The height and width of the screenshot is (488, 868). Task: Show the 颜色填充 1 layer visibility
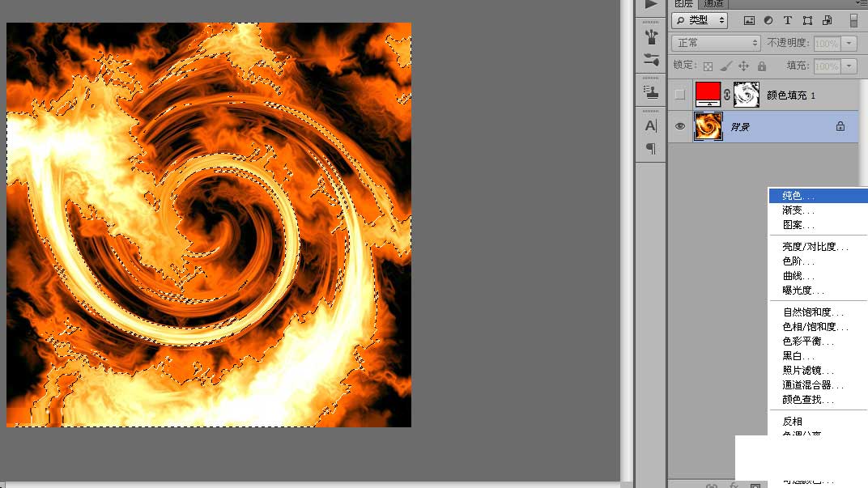[680, 95]
